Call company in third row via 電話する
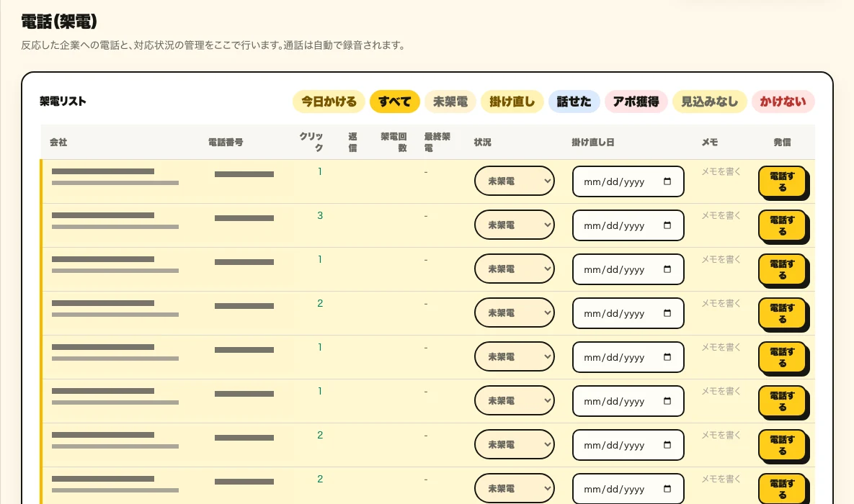 click(x=782, y=269)
